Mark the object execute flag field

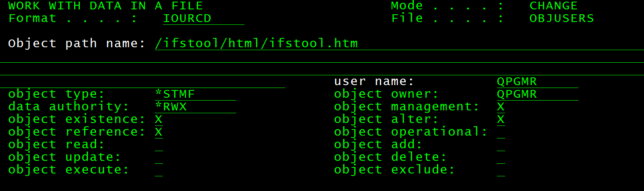click(x=159, y=170)
